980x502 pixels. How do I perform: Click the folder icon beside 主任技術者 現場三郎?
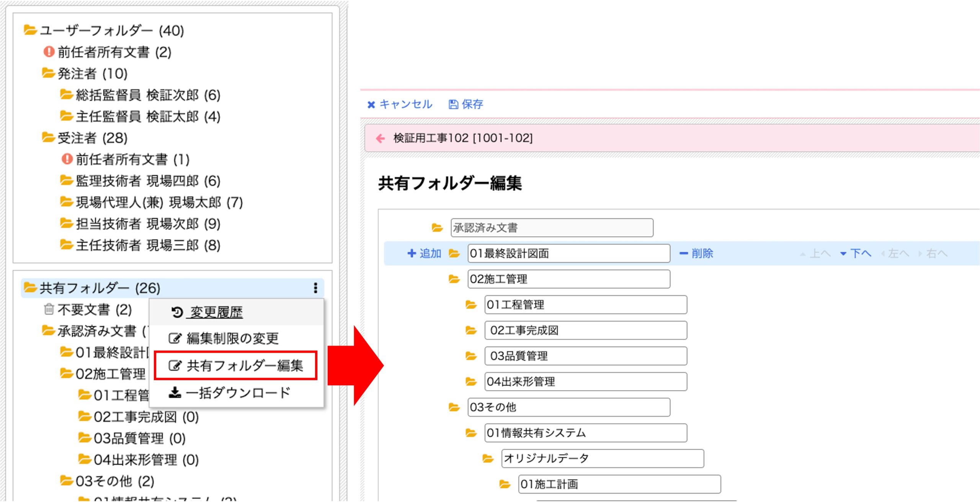67,244
